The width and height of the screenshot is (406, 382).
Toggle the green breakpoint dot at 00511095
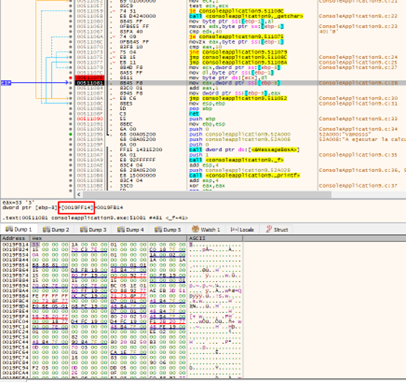pyautogui.click(x=70, y=134)
